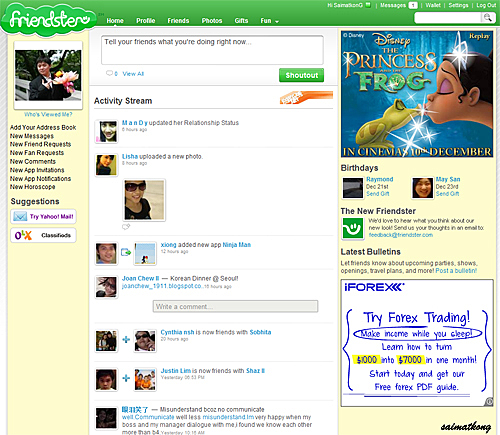Click the search magnifier icon
This screenshot has width=500, height=435.
[487, 17]
